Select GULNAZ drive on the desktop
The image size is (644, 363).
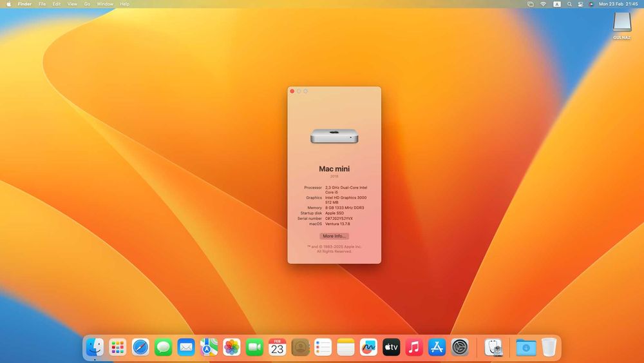tap(622, 26)
